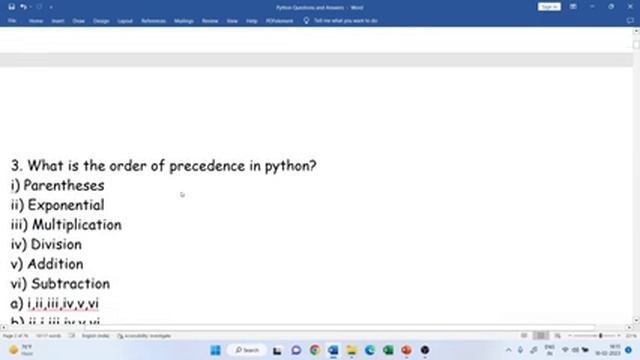Click the 'Tell me what you want to do' box
This screenshot has height=360, width=640.
click(346, 21)
